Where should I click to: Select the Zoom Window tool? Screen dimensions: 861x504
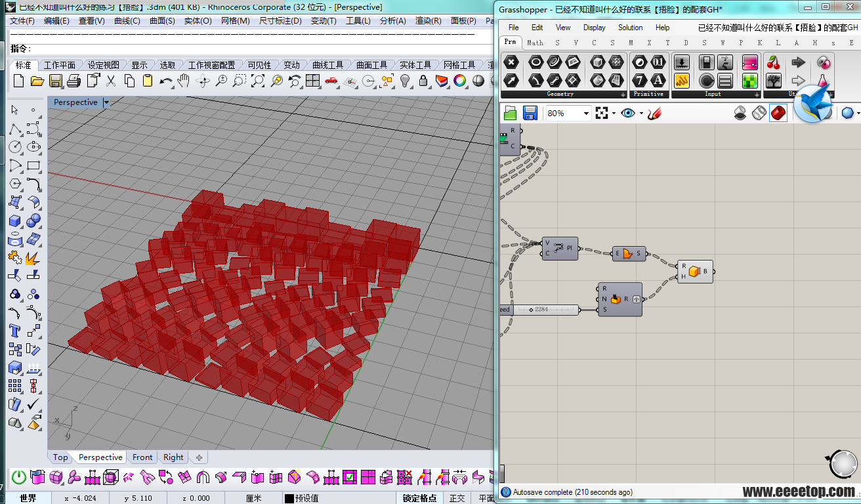pyautogui.click(x=240, y=81)
